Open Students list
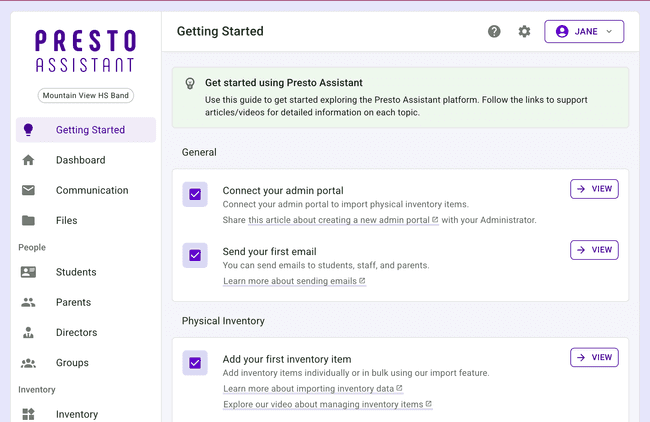This screenshot has height=422, width=650. [86, 272]
